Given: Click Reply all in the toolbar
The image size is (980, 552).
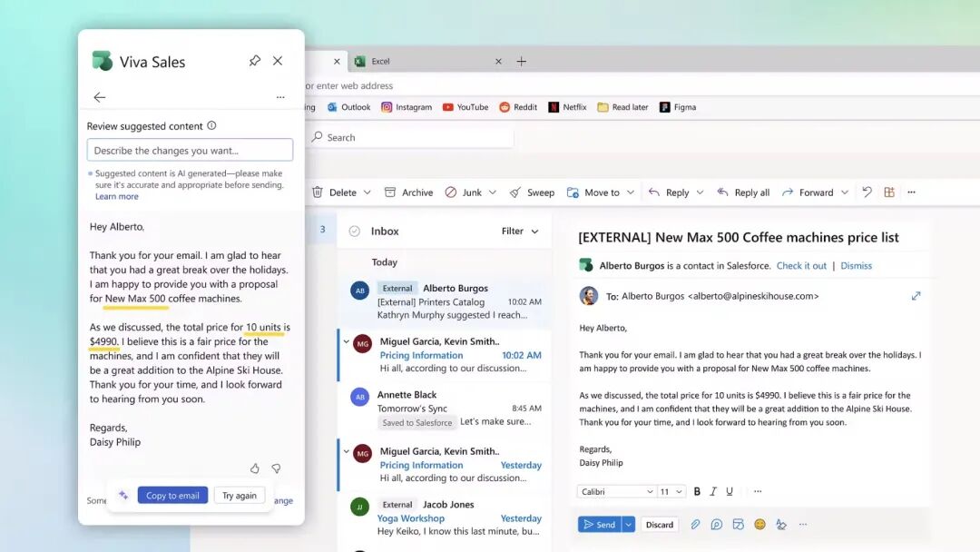Looking at the screenshot, I should (743, 192).
